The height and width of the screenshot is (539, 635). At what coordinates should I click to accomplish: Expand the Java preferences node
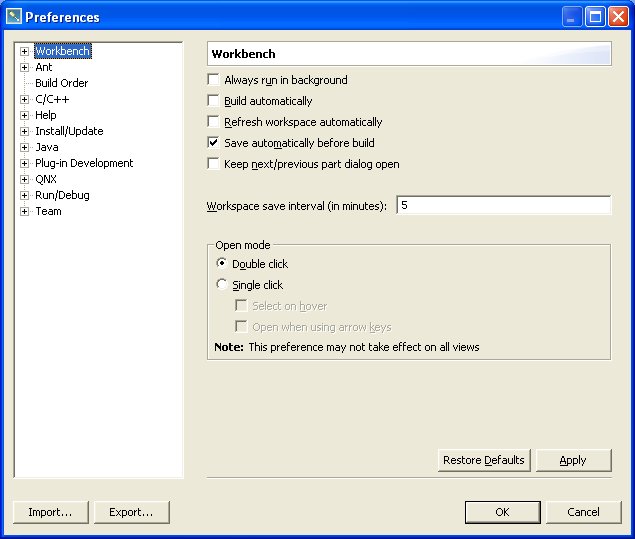[24, 147]
